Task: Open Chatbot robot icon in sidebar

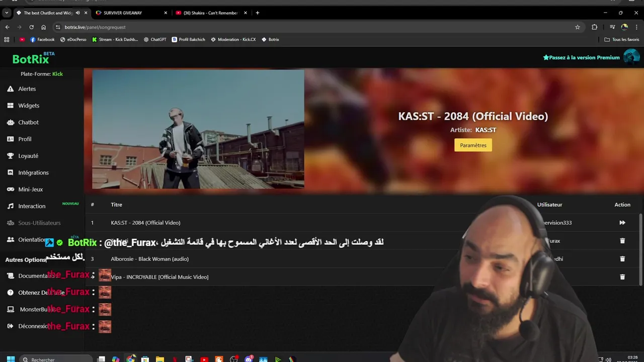Action: pyautogui.click(x=10, y=122)
